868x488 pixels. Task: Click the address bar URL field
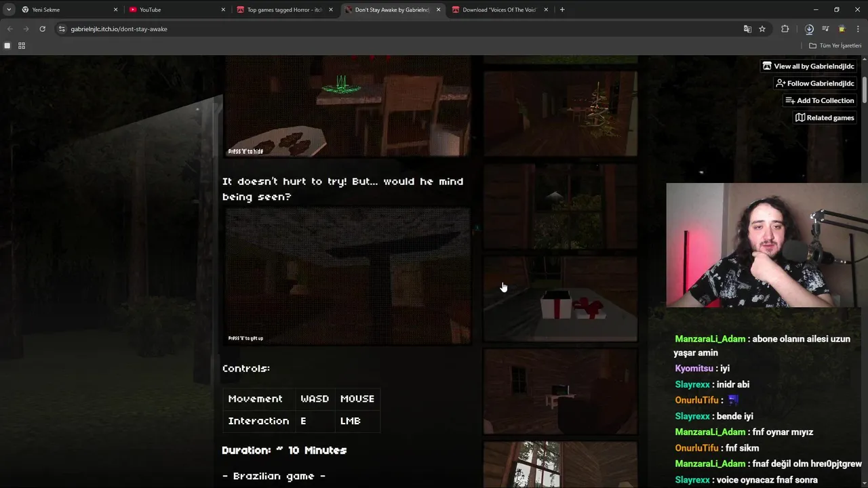(400, 29)
